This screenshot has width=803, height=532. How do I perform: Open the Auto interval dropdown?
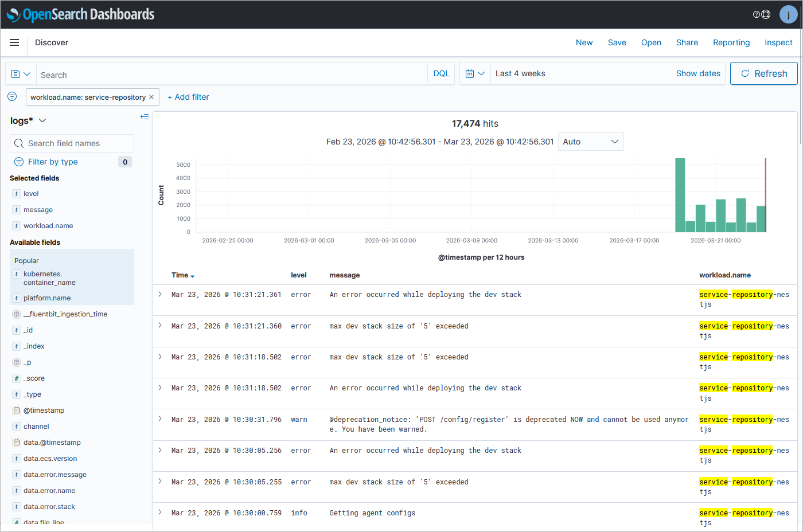(x=590, y=142)
